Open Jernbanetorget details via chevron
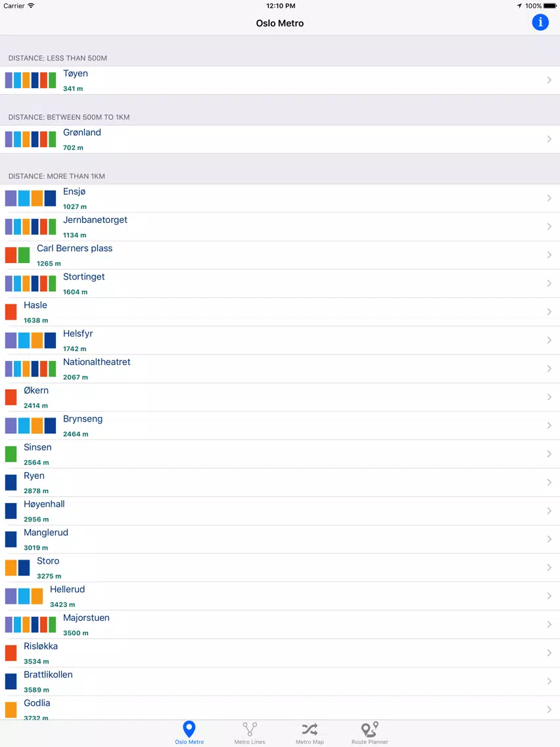Viewport: 560px width, 747px height. coord(549,227)
